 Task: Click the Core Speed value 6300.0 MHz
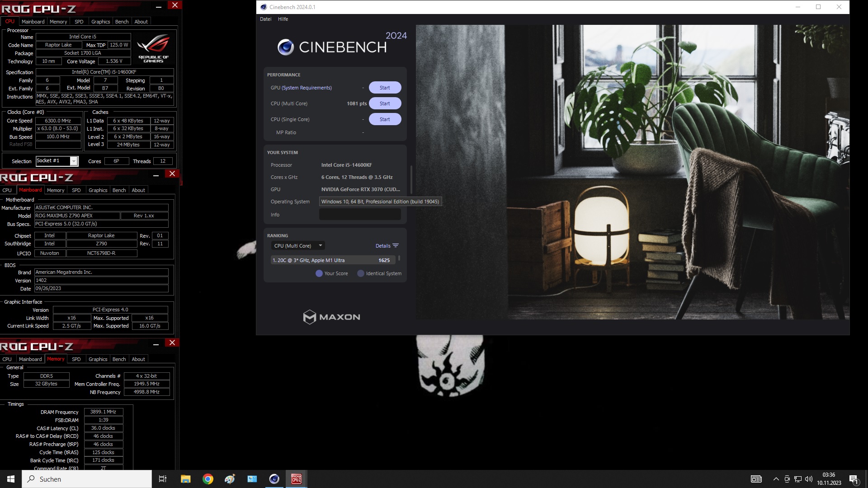(58, 121)
